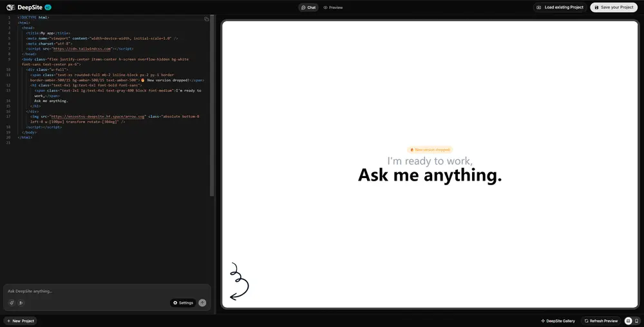Click the DeepSite logo icon

pos(11,7)
